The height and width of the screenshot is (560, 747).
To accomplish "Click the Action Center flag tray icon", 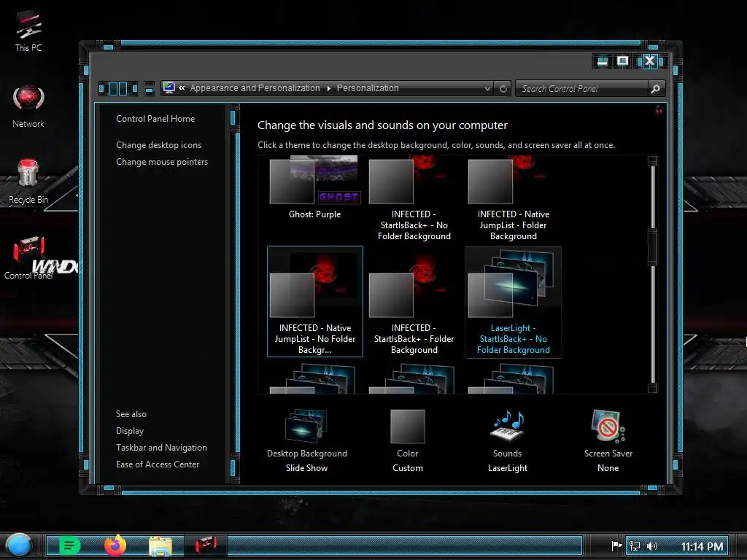I will point(616,545).
